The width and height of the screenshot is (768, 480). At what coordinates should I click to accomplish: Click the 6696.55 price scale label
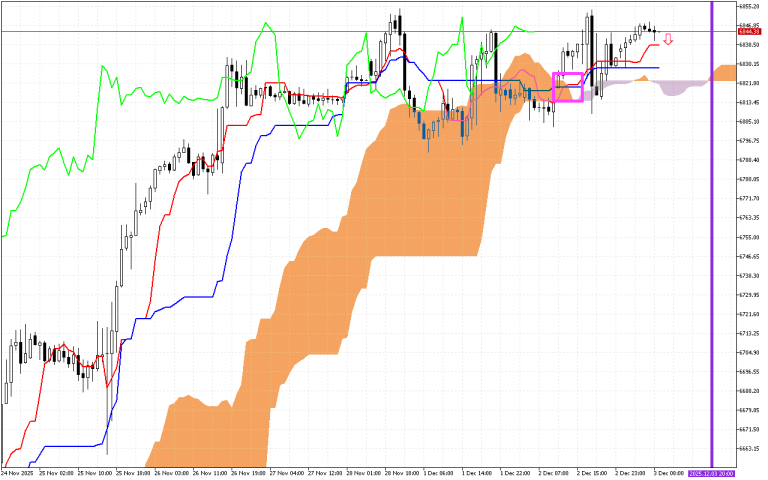pos(749,372)
